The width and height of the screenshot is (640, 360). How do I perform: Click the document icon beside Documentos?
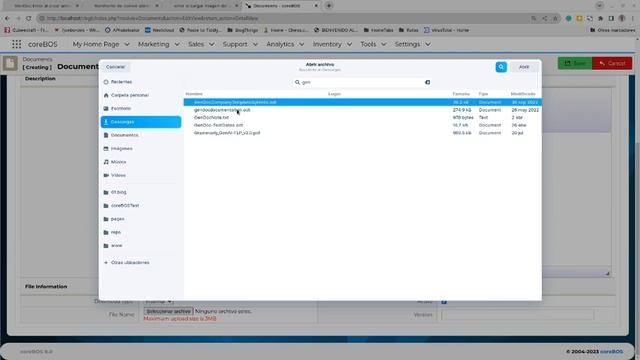click(106, 135)
